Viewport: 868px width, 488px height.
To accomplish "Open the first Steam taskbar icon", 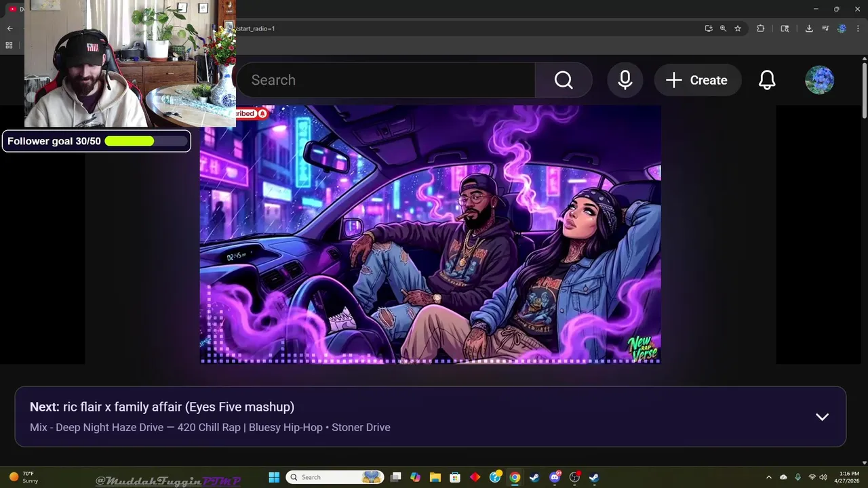I will click(534, 477).
